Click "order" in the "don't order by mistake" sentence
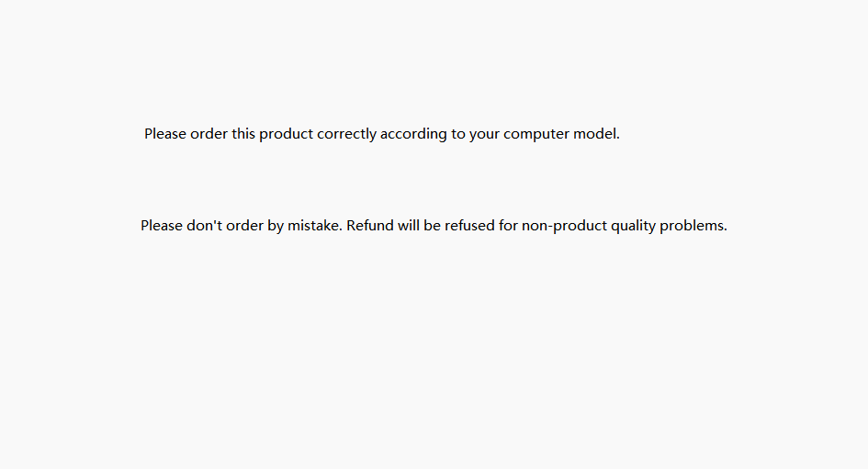The image size is (868, 469). click(244, 226)
